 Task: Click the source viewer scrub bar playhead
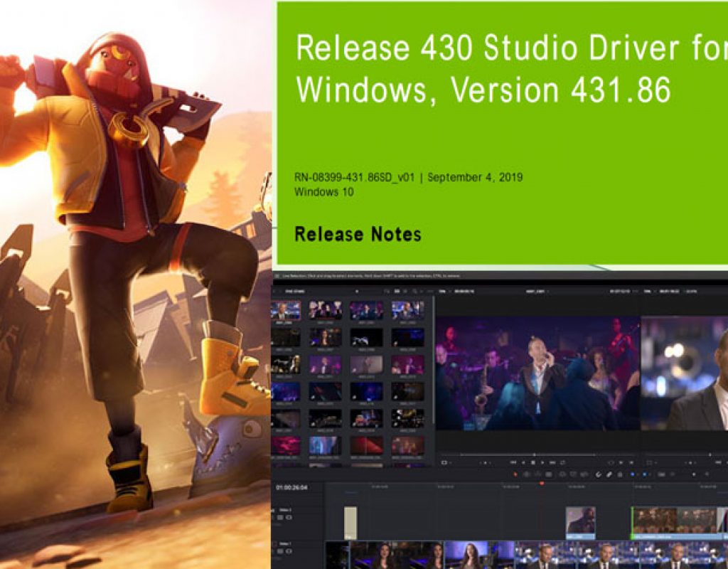(x=534, y=454)
